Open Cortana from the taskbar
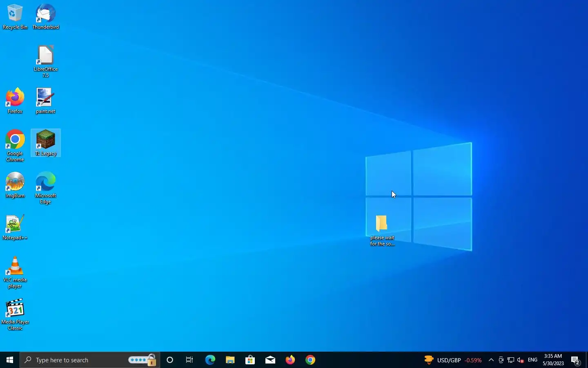This screenshot has height=368, width=588. [x=170, y=360]
